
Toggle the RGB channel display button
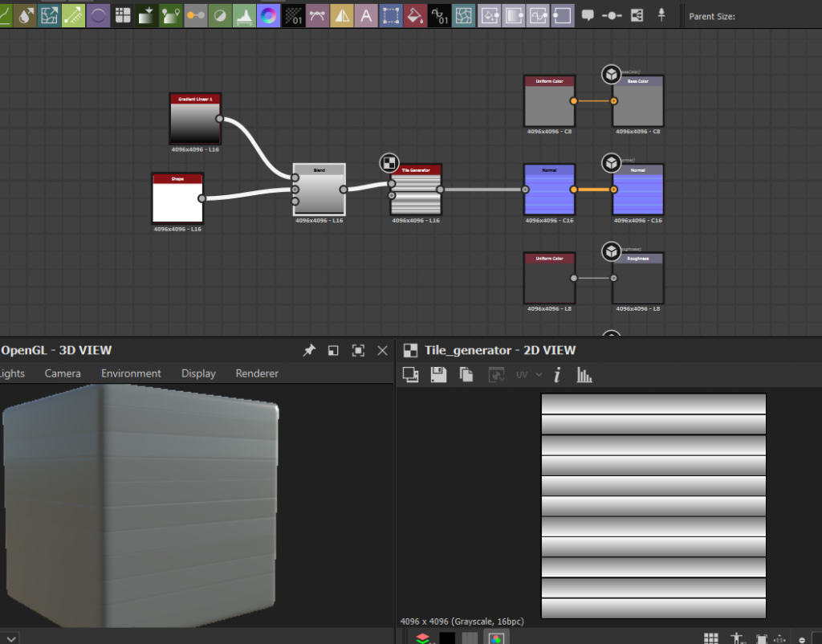(496, 638)
